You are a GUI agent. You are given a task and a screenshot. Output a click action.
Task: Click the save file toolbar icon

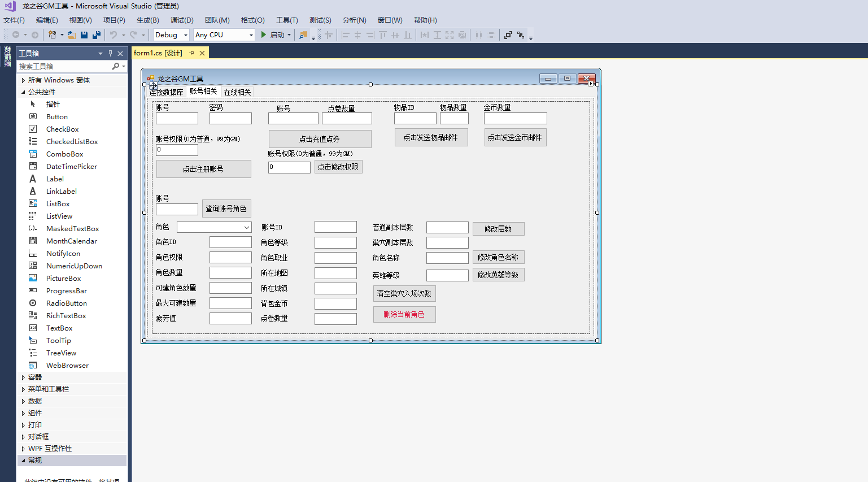pos(84,34)
